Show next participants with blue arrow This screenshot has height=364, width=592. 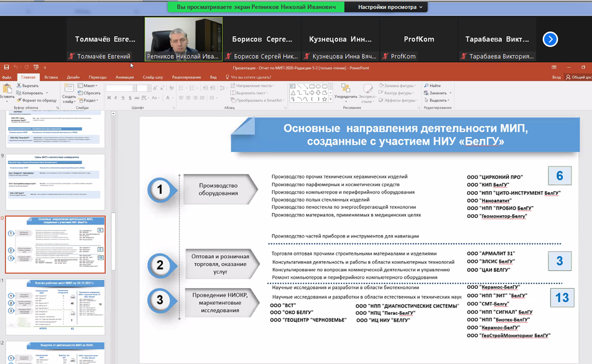pos(550,39)
